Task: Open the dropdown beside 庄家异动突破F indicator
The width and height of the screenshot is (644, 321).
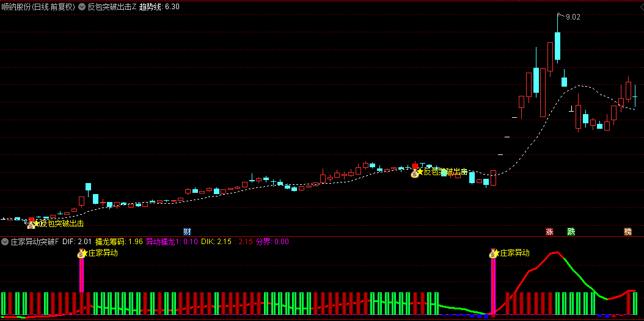Action: click(5, 242)
